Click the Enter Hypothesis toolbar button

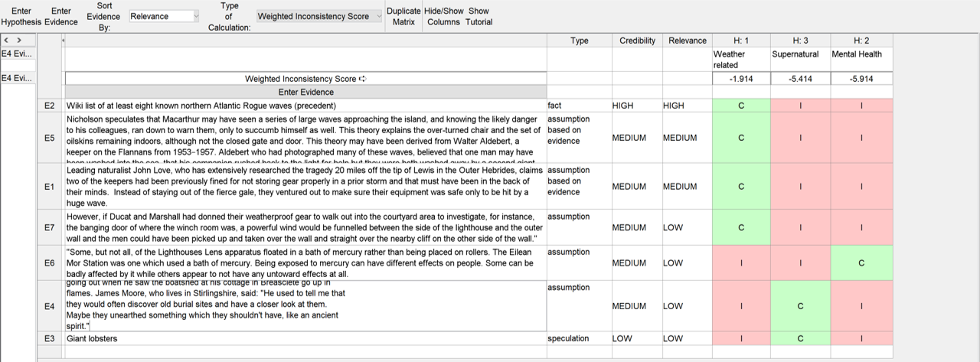21,16
